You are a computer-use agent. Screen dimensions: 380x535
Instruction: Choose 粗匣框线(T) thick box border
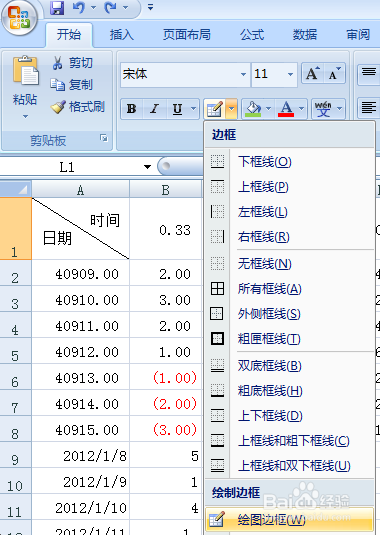click(289, 339)
